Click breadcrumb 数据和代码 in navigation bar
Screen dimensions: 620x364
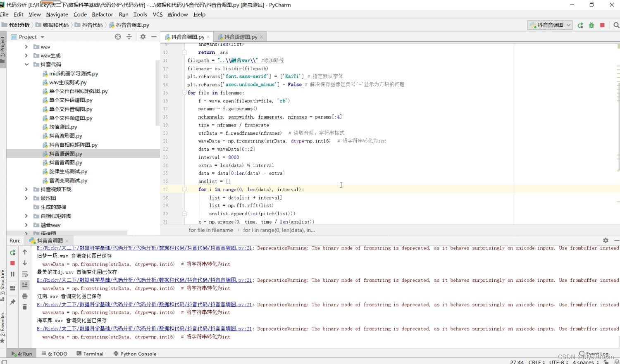click(x=52, y=25)
